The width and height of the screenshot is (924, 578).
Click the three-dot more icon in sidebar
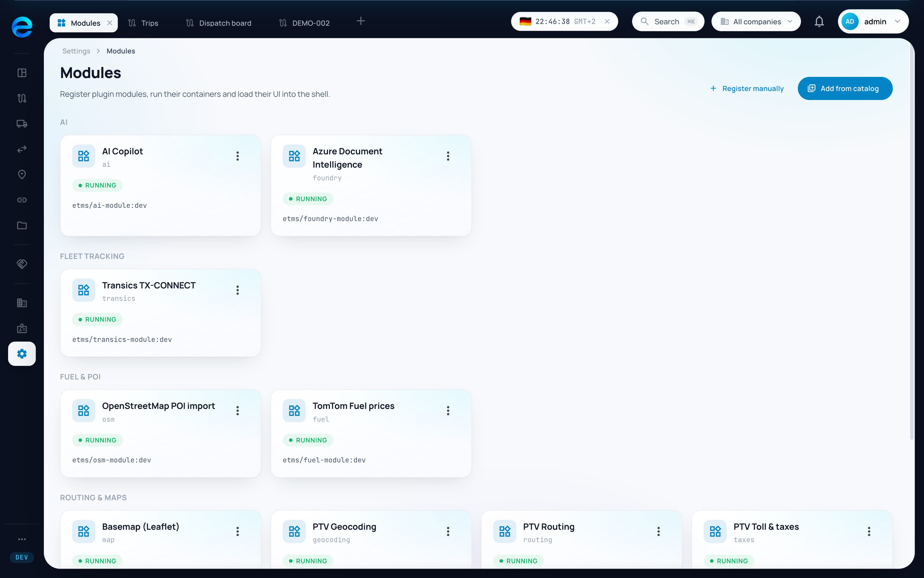coord(22,539)
